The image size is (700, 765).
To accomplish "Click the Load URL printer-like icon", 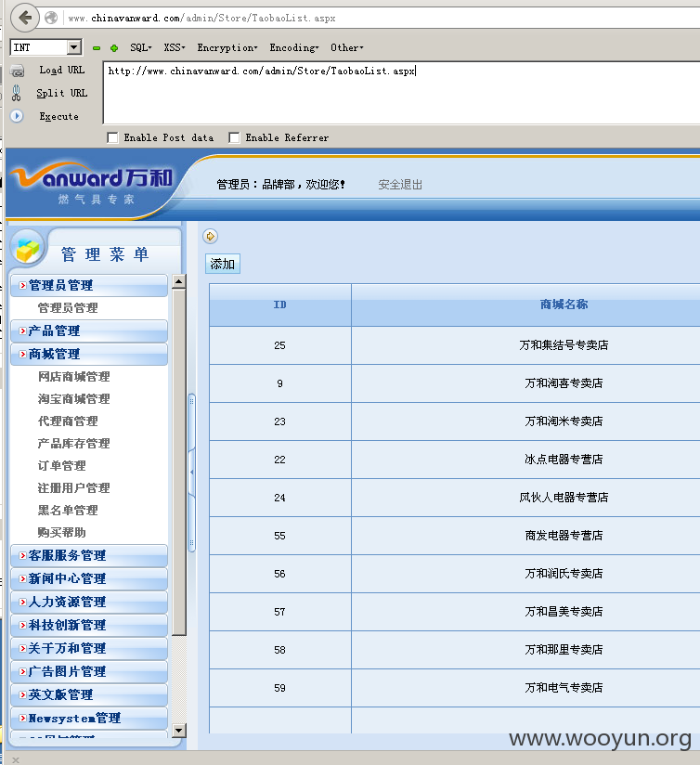I will [17, 71].
